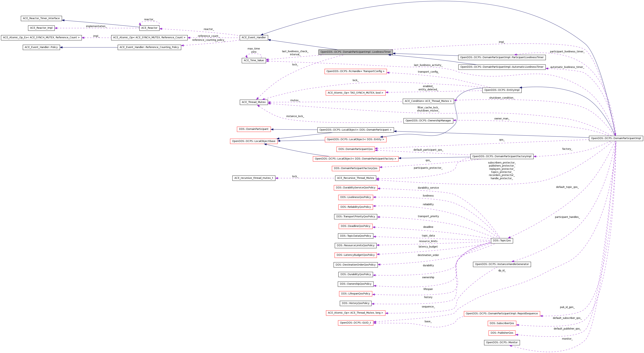This screenshot has height=353, width=644.
Task: Click DDS::OwnershipQosPolicy node
Action: 356,284
